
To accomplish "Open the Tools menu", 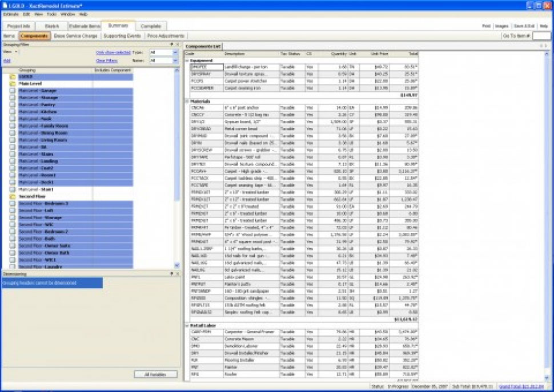I will tap(51, 14).
